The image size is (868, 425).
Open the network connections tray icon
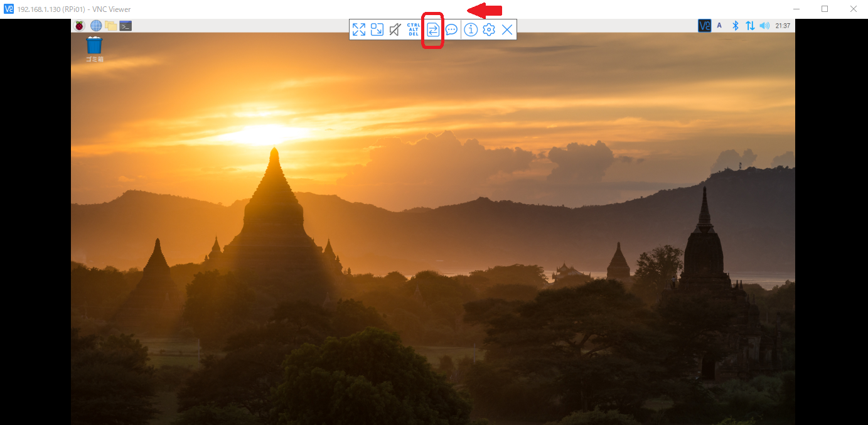click(x=750, y=26)
